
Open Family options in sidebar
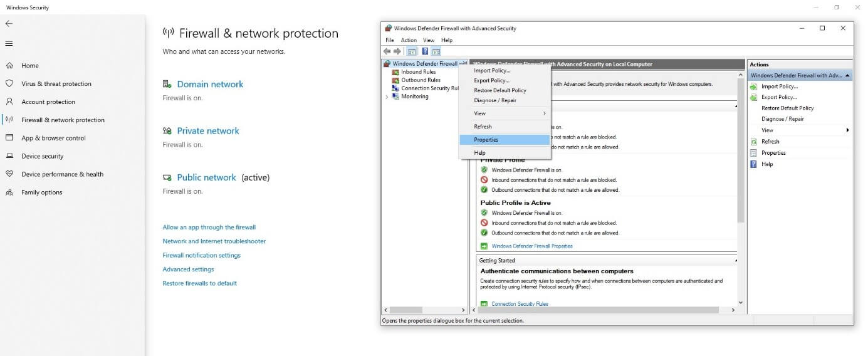[41, 193]
